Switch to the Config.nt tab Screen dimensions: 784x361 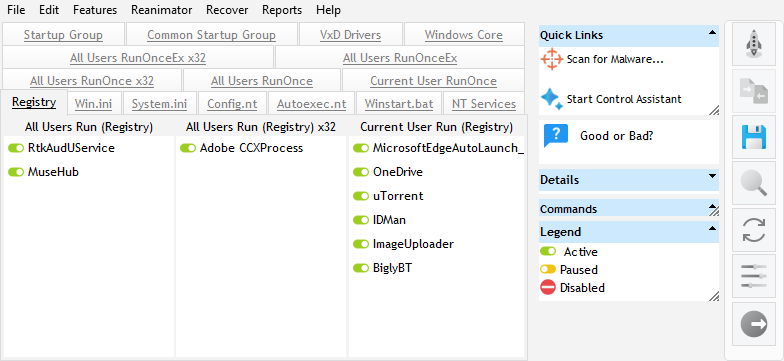click(232, 104)
